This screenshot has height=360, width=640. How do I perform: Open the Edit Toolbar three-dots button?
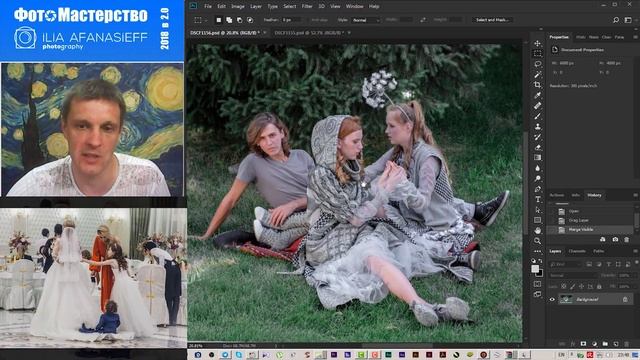538,251
